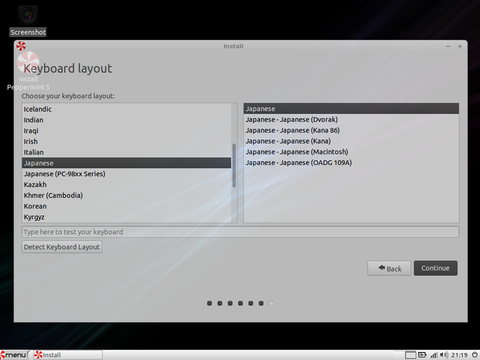Open the battery indicator in the tray
The width and height of the screenshot is (480, 360).
[422, 355]
